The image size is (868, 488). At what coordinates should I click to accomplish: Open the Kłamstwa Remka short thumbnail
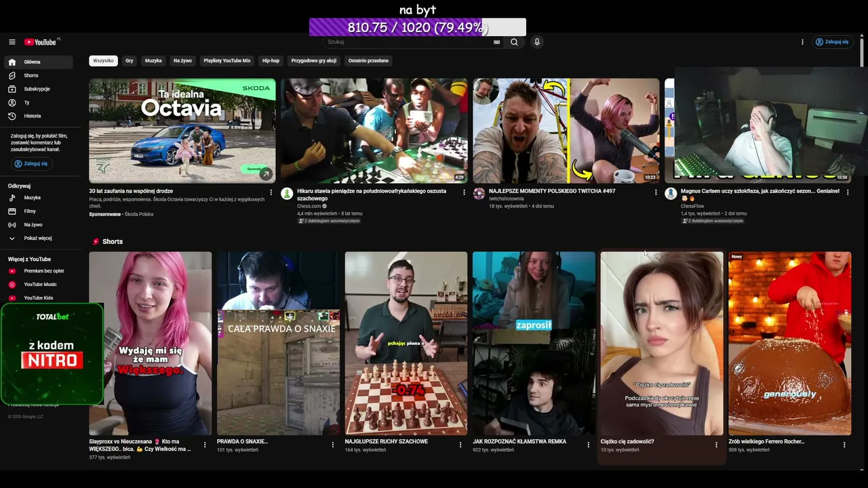534,343
